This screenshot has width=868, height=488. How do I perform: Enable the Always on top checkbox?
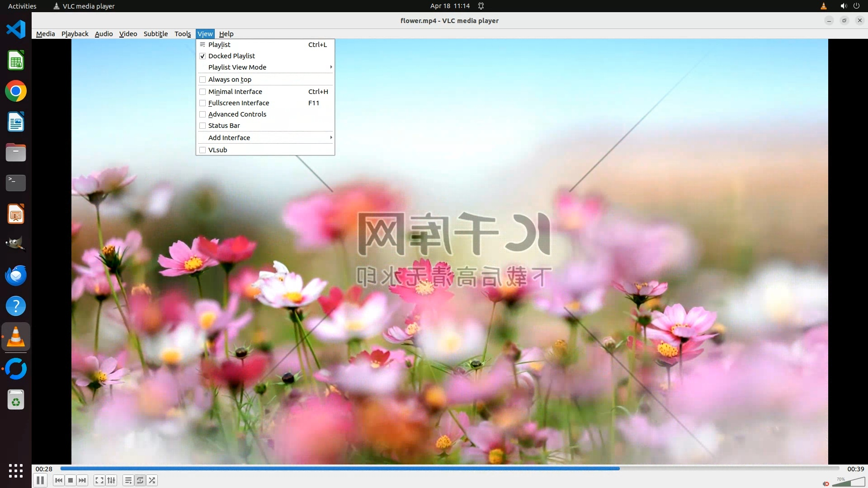tap(230, 80)
